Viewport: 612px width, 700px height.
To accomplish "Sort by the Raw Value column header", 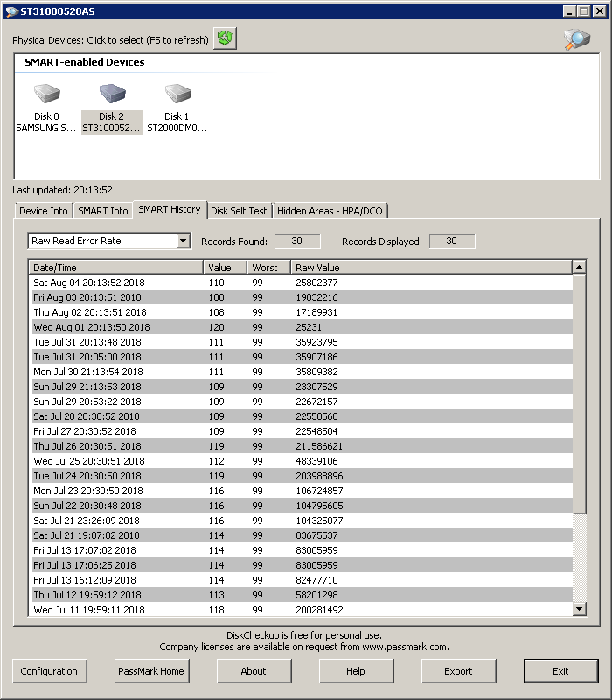I will 431,268.
